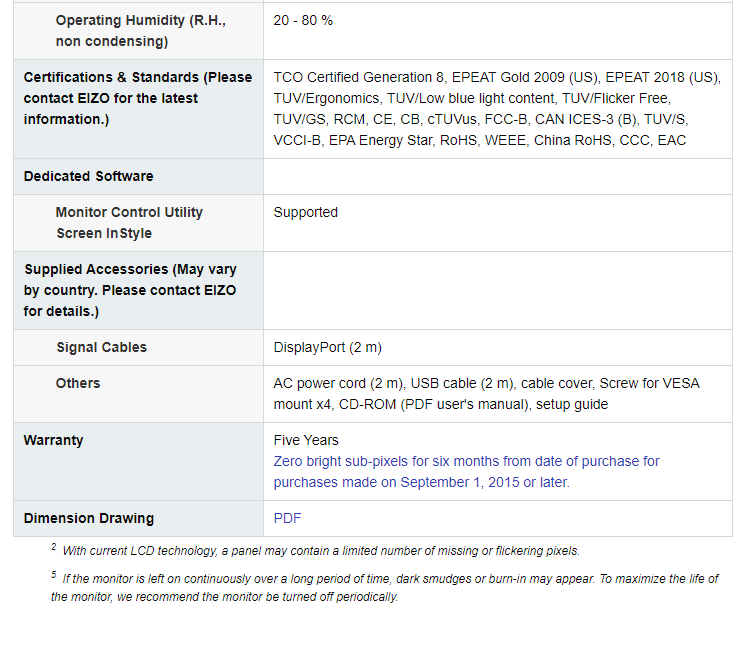Open the Dimension Drawing PDF link

287,518
